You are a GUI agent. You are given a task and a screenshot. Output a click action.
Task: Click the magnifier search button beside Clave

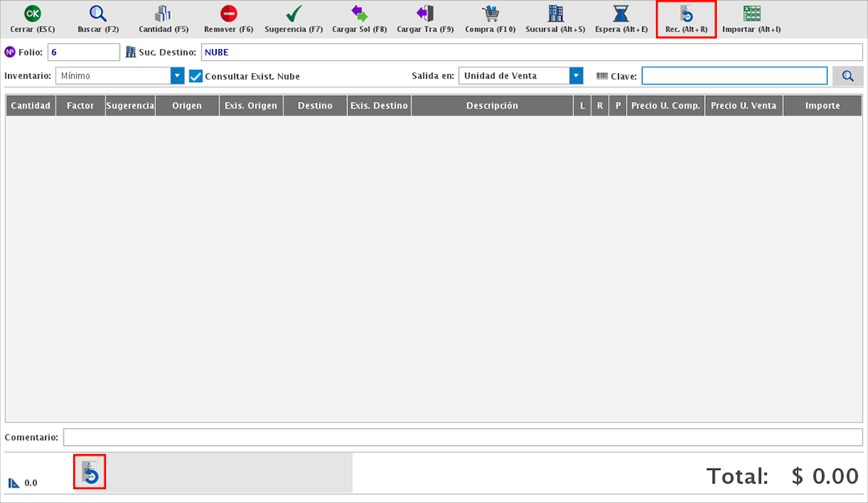848,76
